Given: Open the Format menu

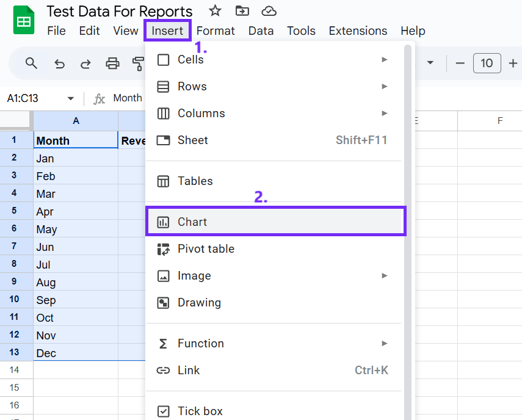Looking at the screenshot, I should 216,31.
